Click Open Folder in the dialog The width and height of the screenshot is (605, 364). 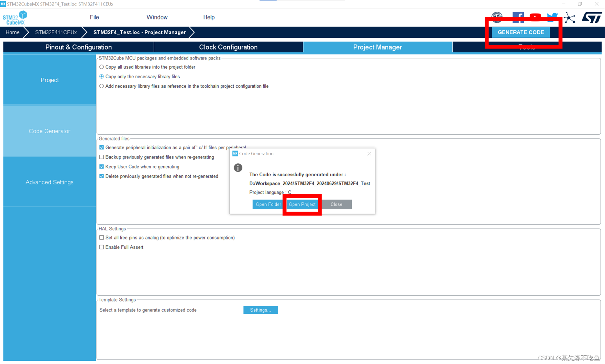[268, 204]
